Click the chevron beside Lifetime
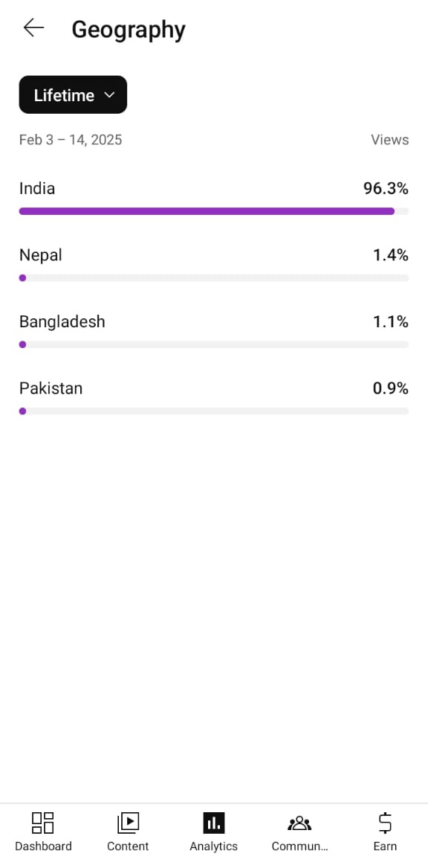428x868 pixels. click(x=109, y=95)
